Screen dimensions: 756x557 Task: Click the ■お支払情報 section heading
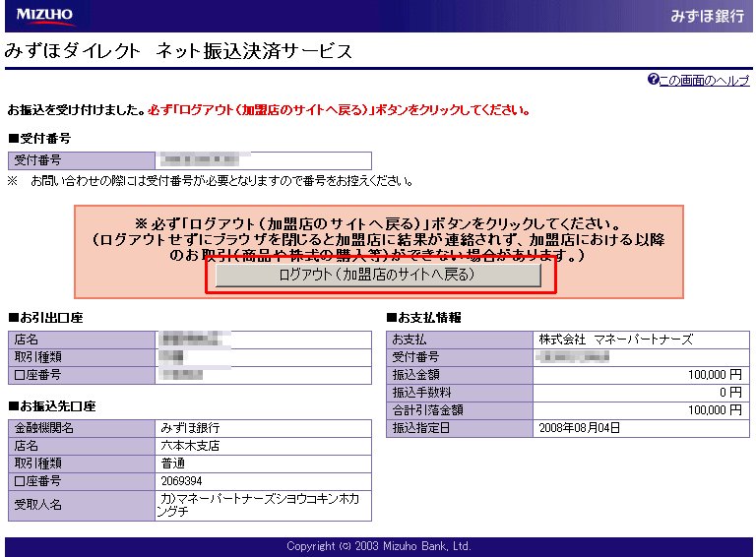424,318
